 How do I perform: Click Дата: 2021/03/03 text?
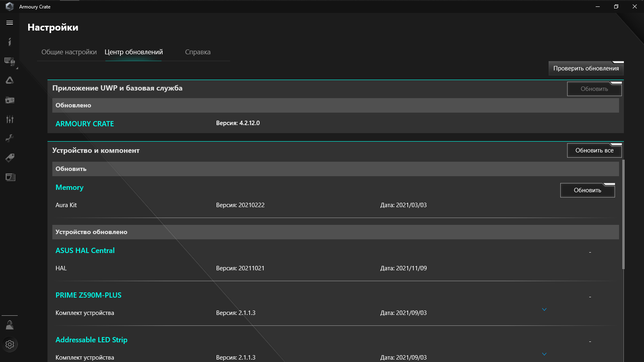click(403, 205)
